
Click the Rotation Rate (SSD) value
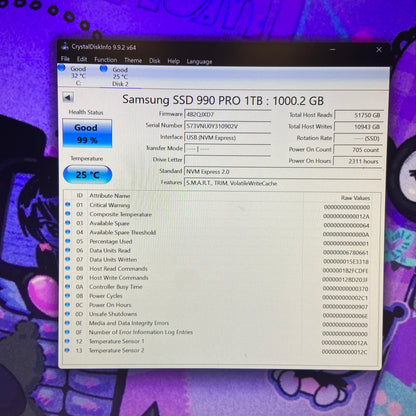pos(358,138)
